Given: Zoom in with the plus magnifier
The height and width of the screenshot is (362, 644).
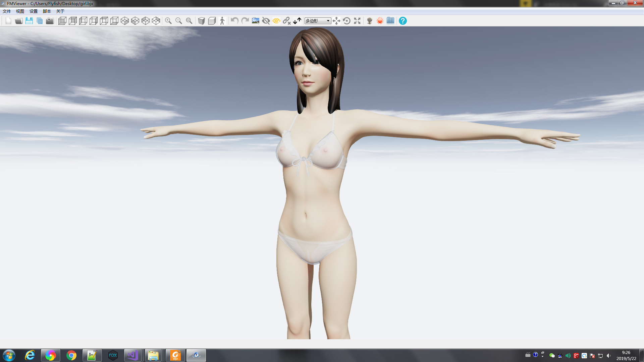Looking at the screenshot, I should coord(168,21).
